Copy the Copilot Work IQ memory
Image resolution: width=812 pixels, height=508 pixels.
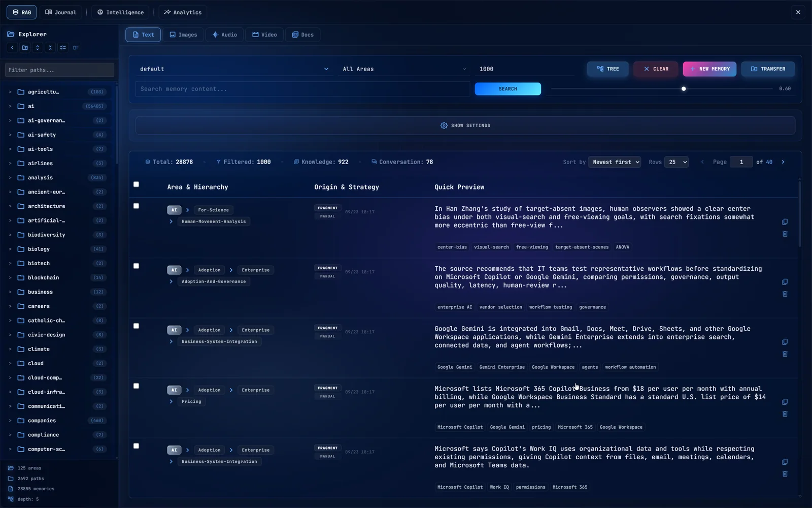(785, 462)
